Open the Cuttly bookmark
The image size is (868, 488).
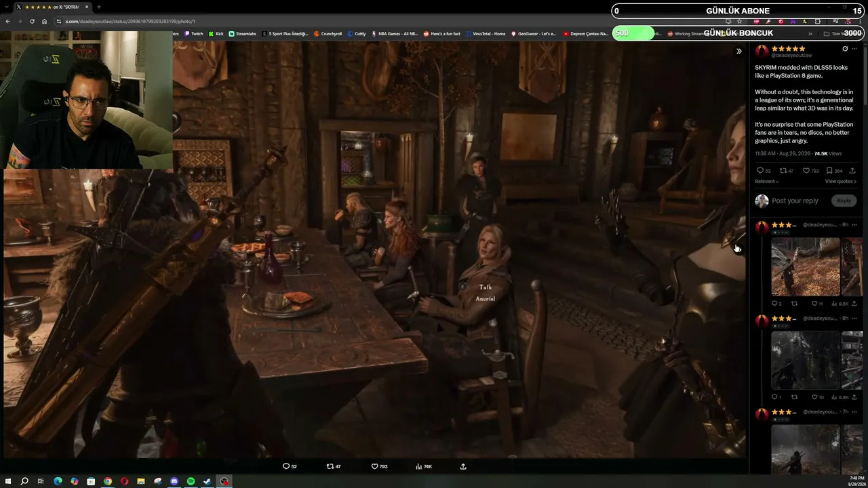[x=357, y=33]
